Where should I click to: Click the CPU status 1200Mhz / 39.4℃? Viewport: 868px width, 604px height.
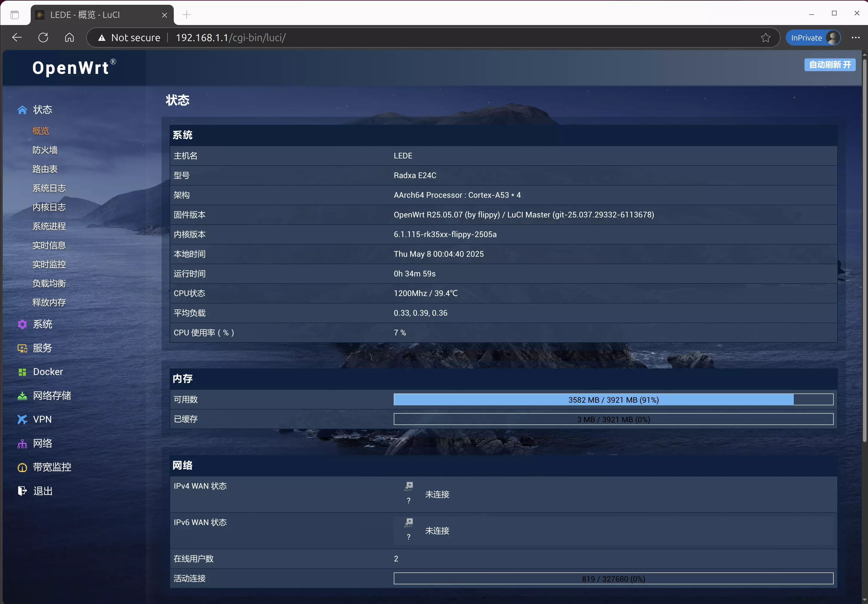[425, 293]
